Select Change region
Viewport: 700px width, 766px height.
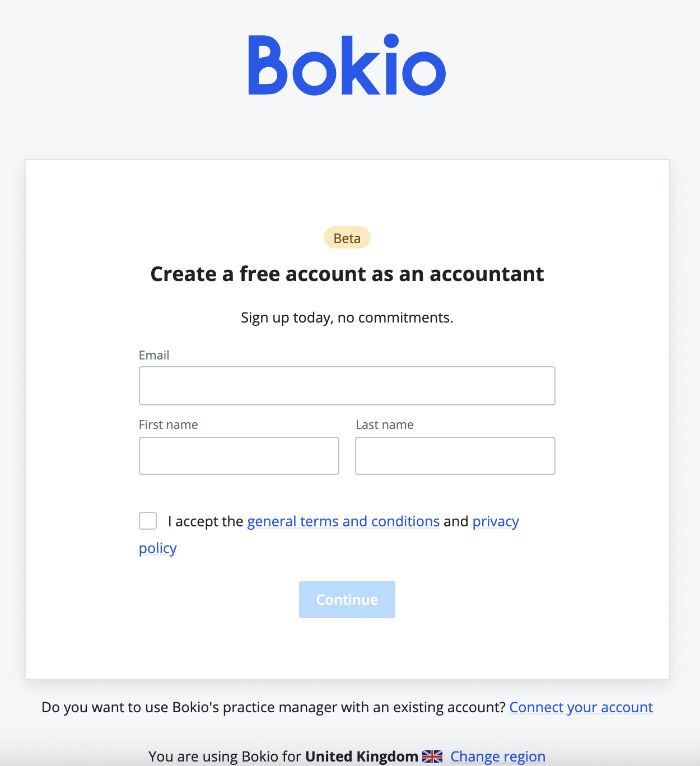point(497,756)
